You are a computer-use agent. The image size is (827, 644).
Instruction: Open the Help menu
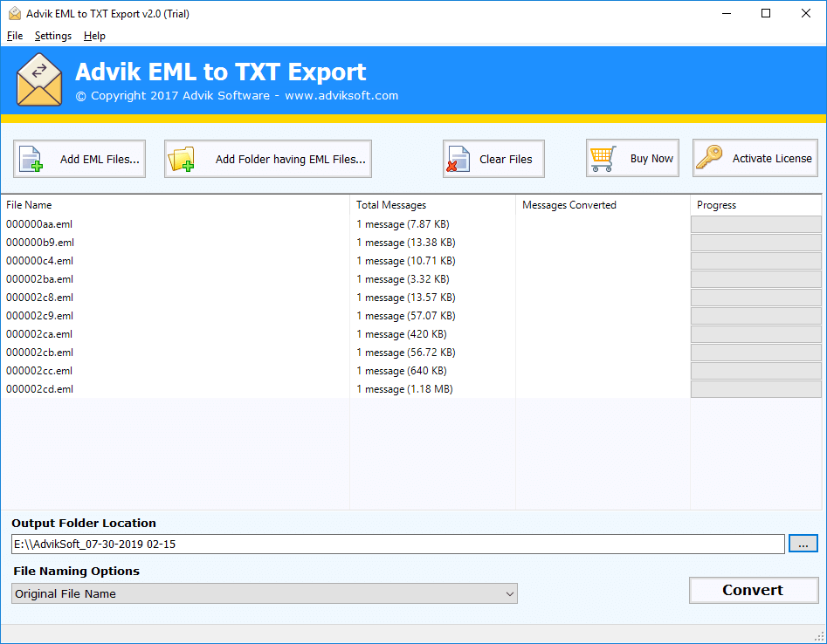(x=94, y=36)
